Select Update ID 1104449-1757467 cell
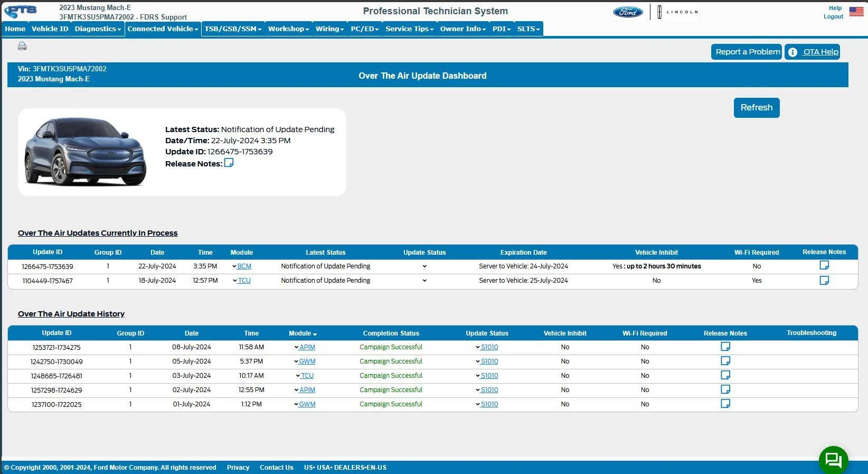868x474 pixels. pos(48,281)
